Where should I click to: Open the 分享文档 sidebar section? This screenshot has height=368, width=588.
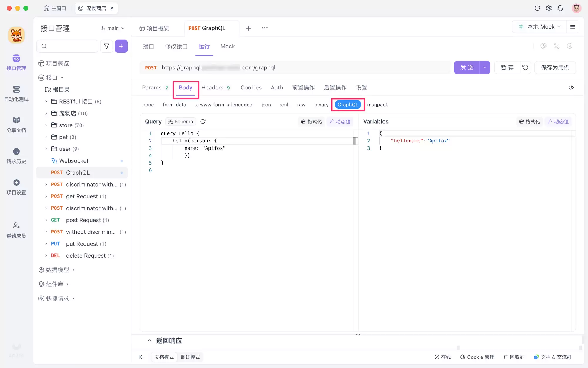click(x=16, y=125)
